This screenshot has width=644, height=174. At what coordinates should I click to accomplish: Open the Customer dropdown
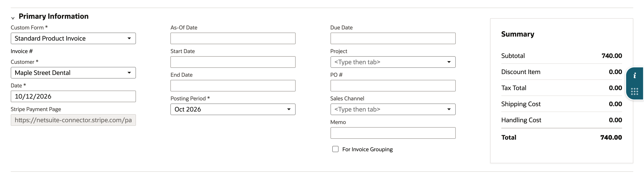[73, 73]
